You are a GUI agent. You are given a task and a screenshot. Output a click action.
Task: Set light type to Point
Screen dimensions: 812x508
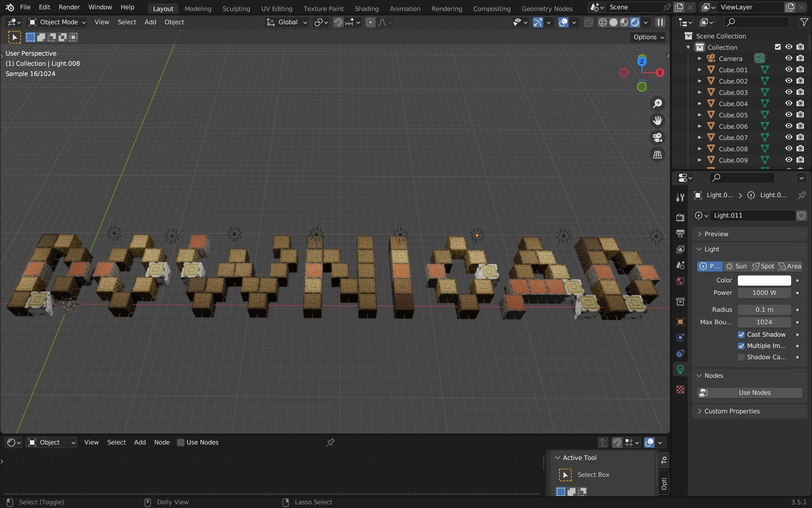coord(710,266)
